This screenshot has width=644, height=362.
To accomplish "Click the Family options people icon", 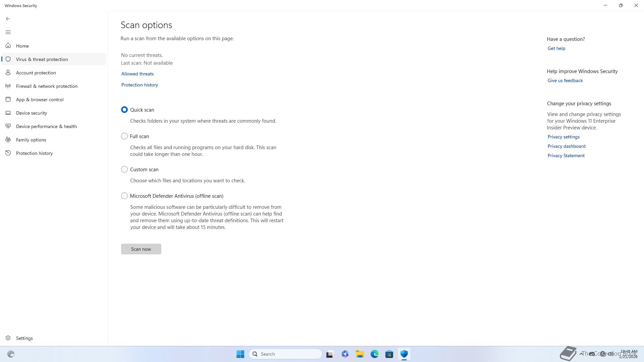I will [x=8, y=139].
